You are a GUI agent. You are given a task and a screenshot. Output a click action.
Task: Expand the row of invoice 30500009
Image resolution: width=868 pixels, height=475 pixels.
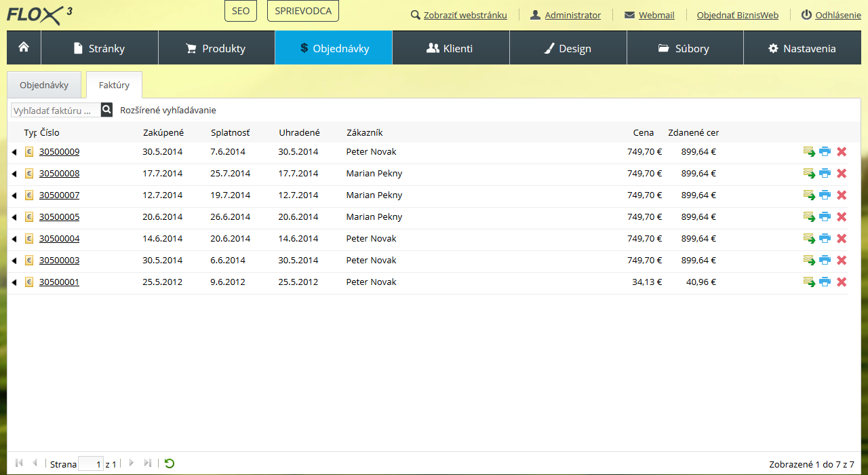14,152
